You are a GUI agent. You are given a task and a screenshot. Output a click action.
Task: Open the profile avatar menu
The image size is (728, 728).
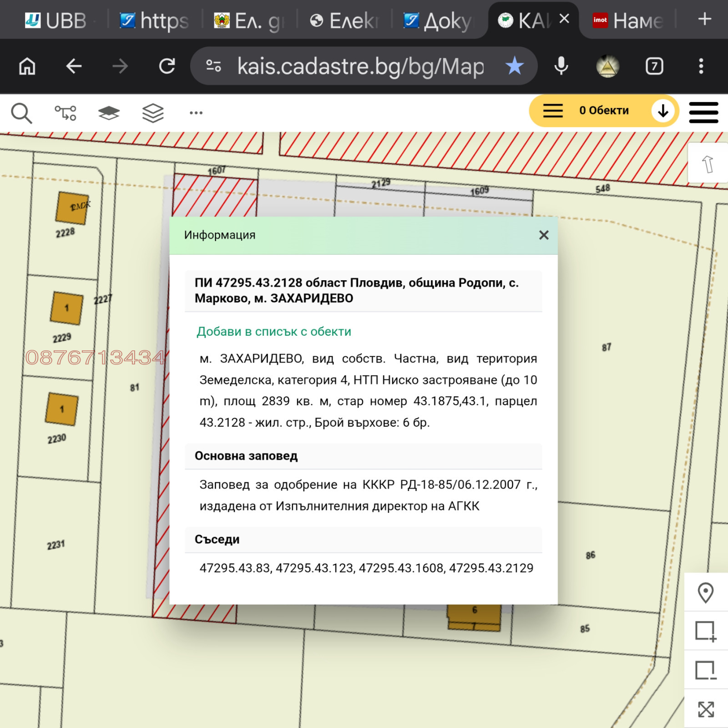(x=608, y=66)
